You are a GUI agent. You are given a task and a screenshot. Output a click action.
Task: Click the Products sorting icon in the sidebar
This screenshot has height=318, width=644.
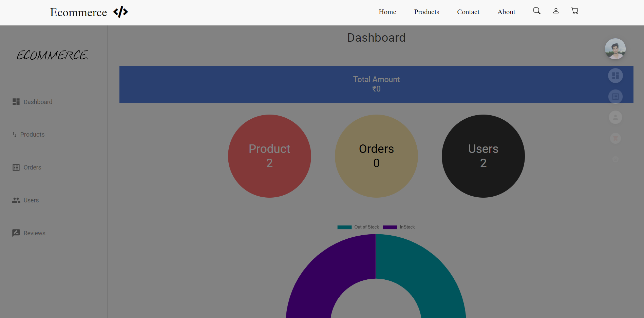pos(14,134)
